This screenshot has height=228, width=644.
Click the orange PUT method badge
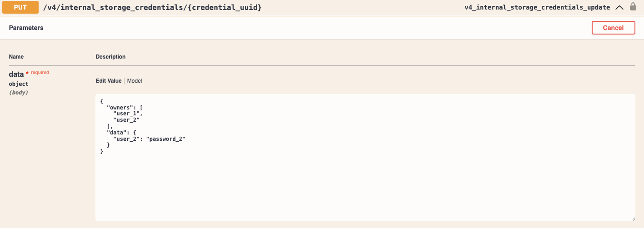tap(20, 8)
